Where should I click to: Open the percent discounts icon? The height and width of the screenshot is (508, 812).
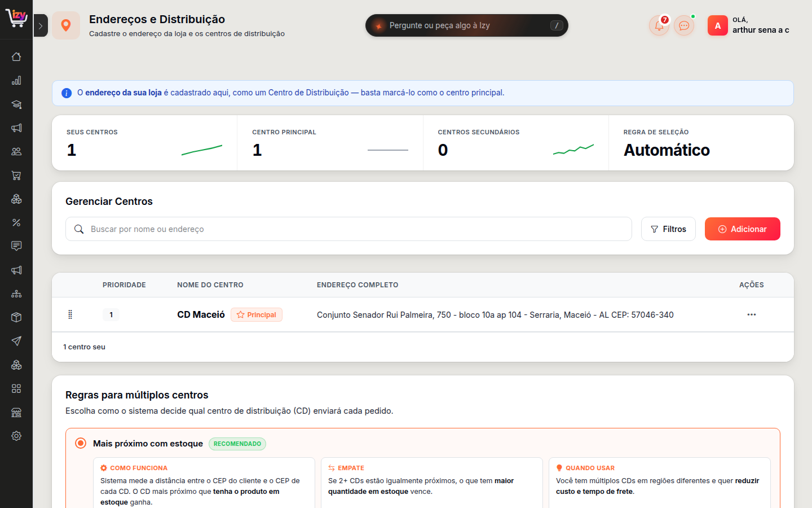point(16,223)
